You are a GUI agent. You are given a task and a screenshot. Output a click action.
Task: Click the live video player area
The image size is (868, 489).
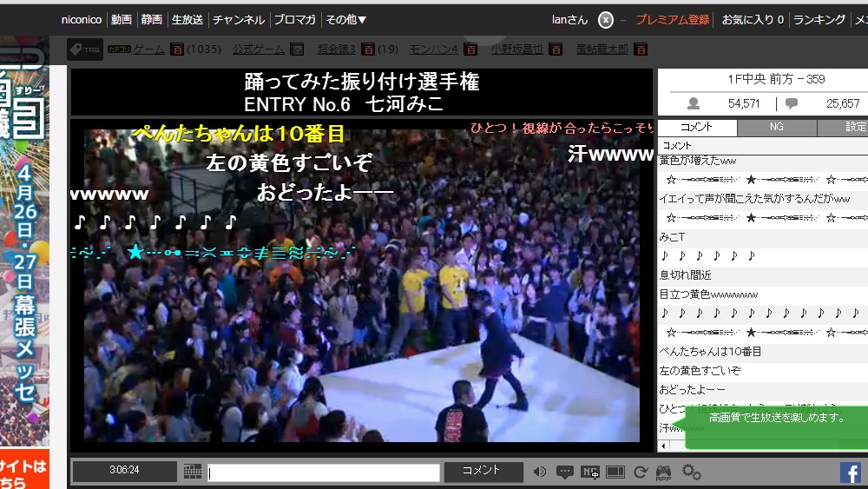click(x=361, y=285)
